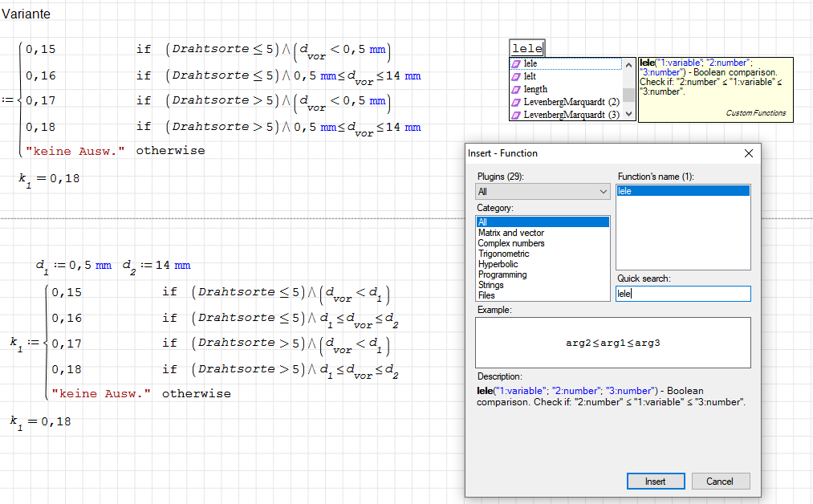
Task: Close the Insert - Function dialog
Action: tap(749, 153)
